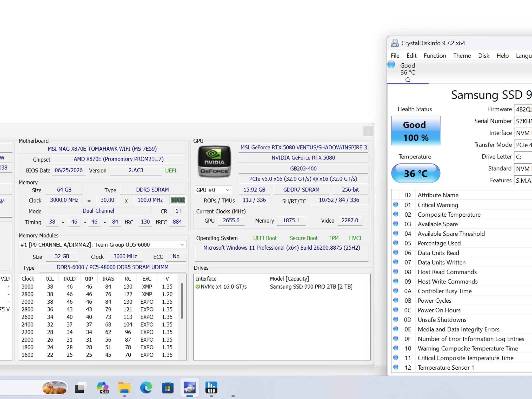
Task: Click status orb for Composite Temperature attribute
Action: [396, 214]
